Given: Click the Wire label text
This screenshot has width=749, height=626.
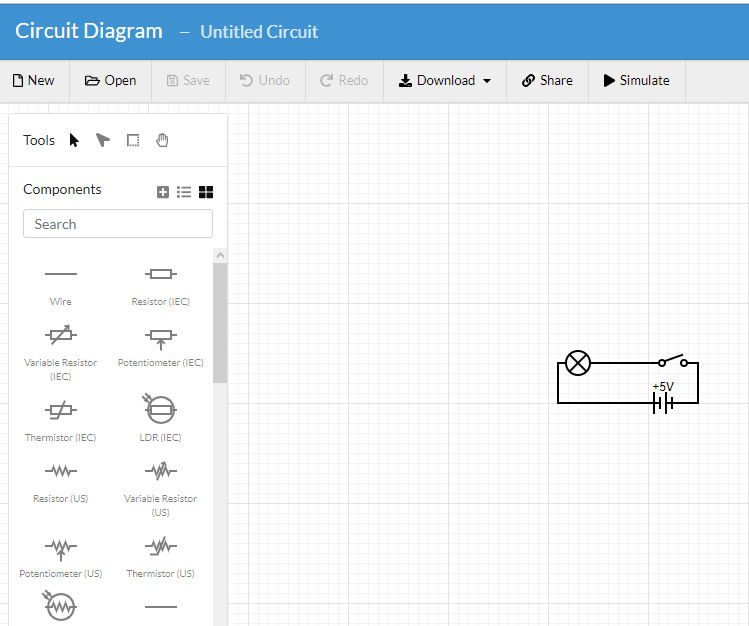Looking at the screenshot, I should [61, 301].
